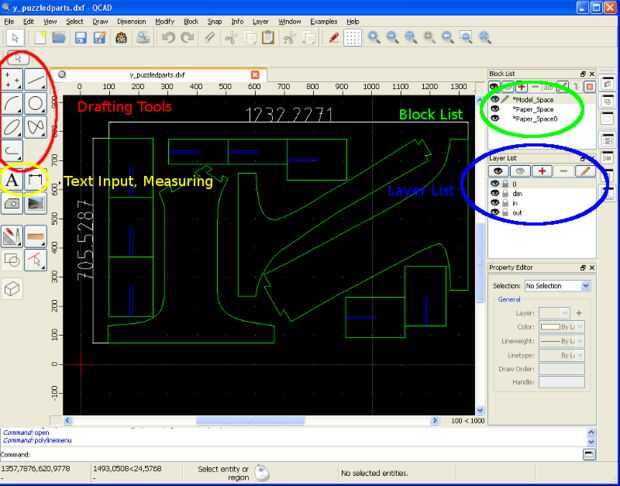Viewport: 620px width, 486px height.
Task: Open the Linetype dropdown
Action: point(561,356)
